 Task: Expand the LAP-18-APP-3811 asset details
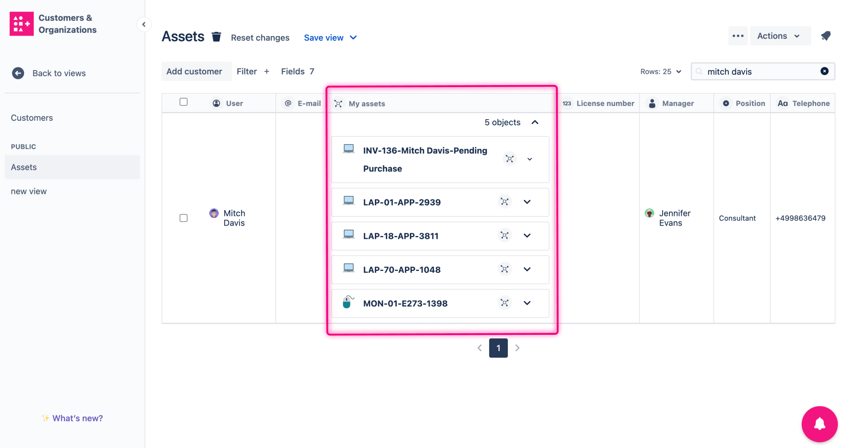click(x=527, y=236)
